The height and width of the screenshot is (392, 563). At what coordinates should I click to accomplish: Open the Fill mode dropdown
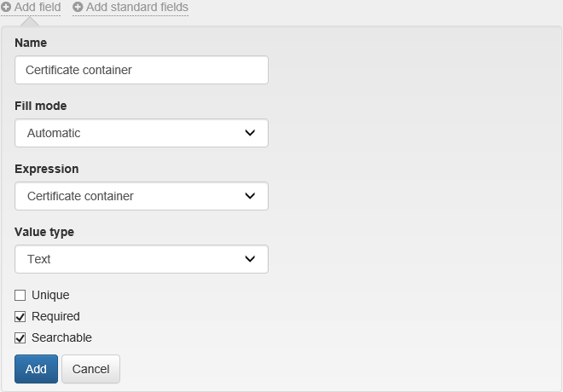(142, 133)
